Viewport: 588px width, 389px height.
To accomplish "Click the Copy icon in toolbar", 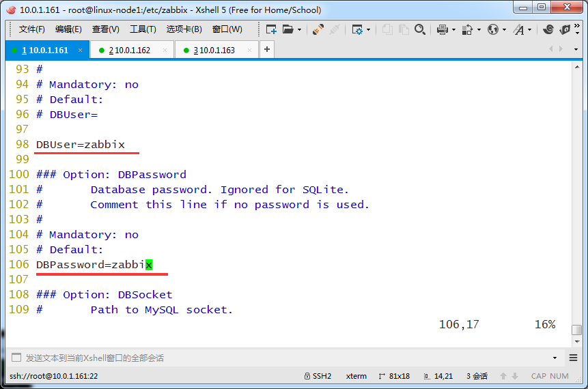I will (x=387, y=29).
